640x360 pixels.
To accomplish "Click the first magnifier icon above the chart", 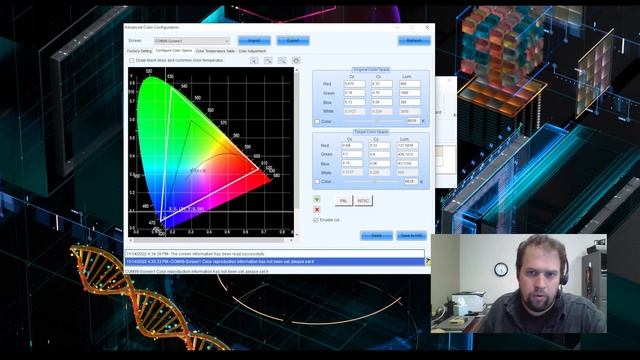I will 268,60.
